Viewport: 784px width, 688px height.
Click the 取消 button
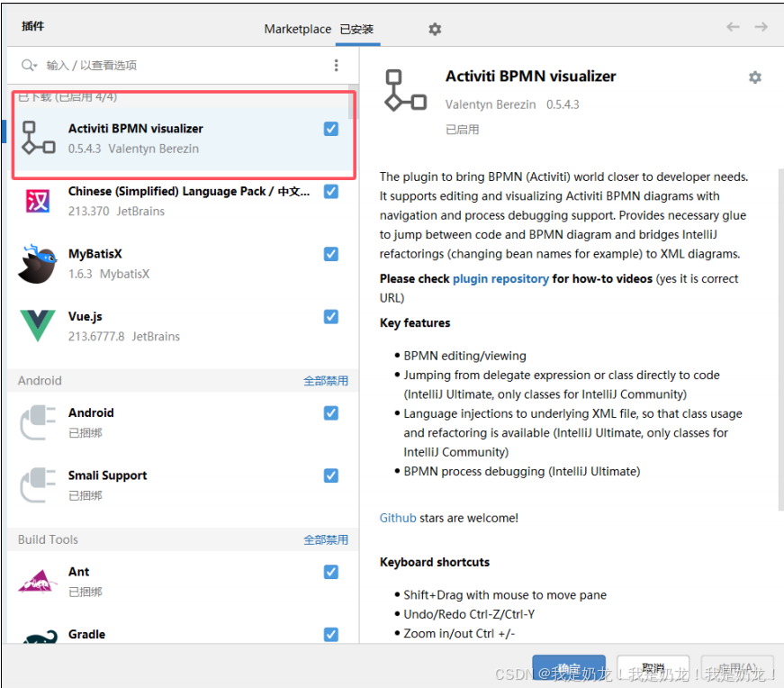click(653, 667)
